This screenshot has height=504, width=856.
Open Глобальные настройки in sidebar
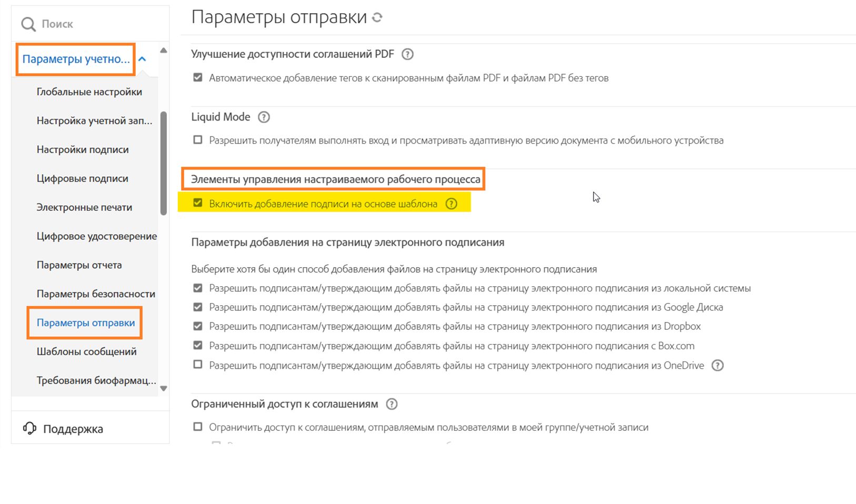pos(89,92)
